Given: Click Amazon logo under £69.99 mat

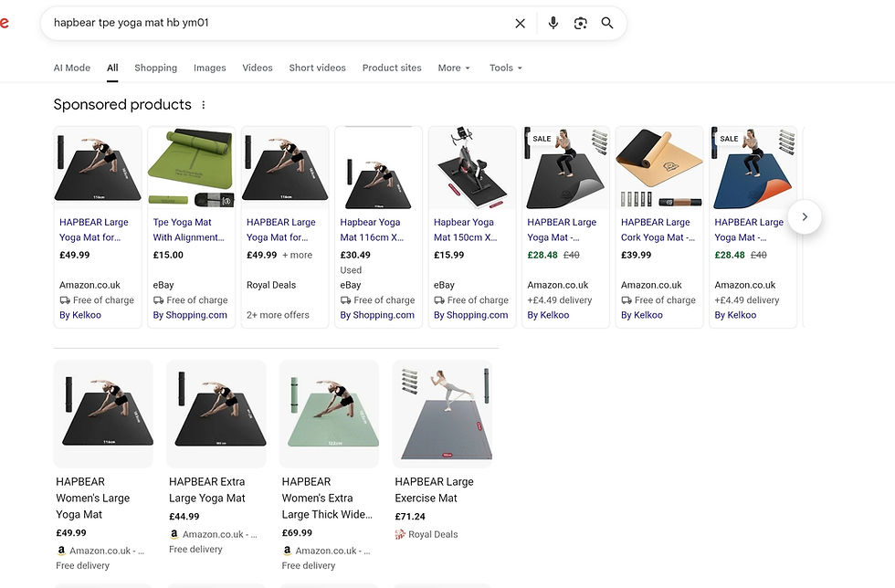Looking at the screenshot, I should tap(287, 551).
